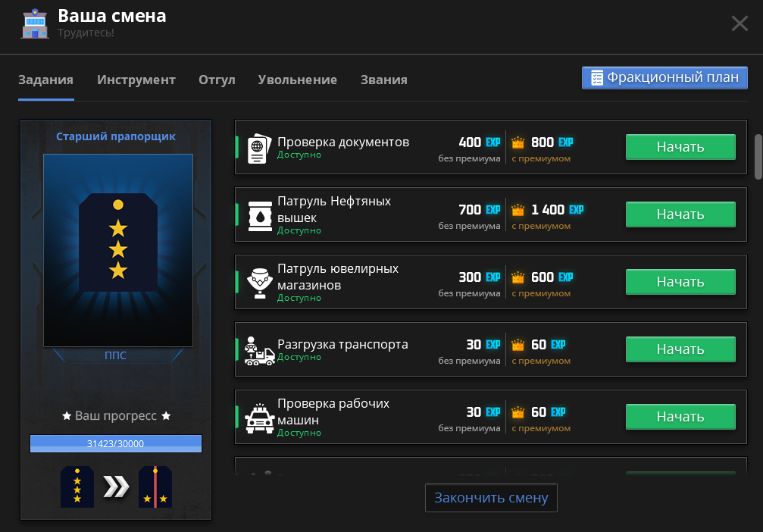Click the jewelry necklace patrol icon
763x532 pixels.
(259, 282)
